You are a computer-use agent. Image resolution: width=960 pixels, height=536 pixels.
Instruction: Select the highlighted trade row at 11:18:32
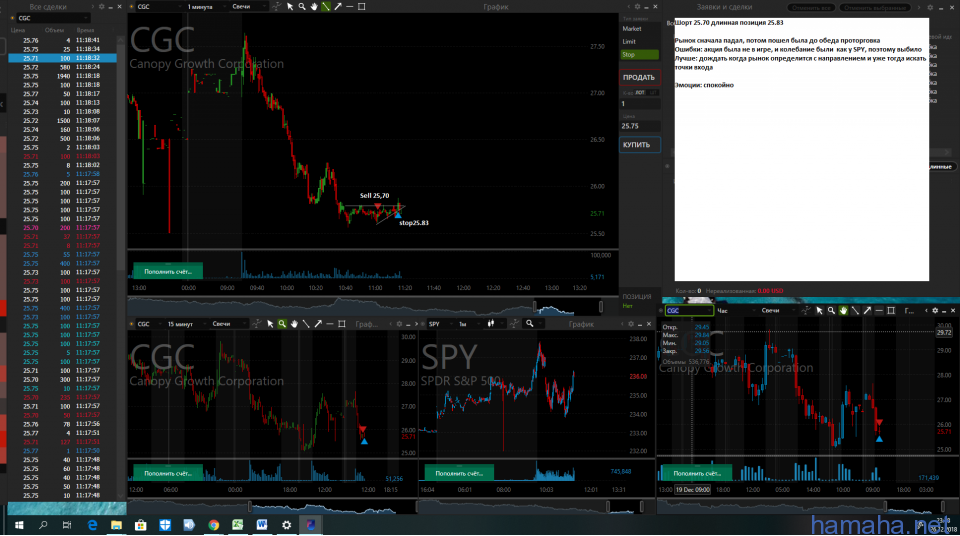(x=62, y=58)
